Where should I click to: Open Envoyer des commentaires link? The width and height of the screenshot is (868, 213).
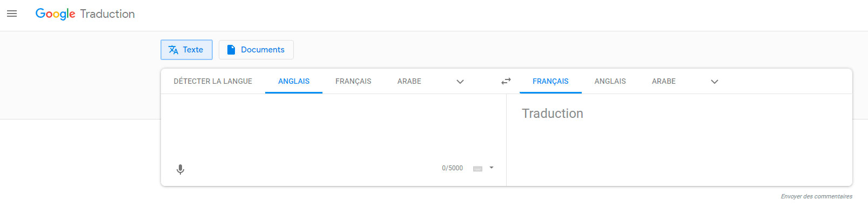(817, 196)
